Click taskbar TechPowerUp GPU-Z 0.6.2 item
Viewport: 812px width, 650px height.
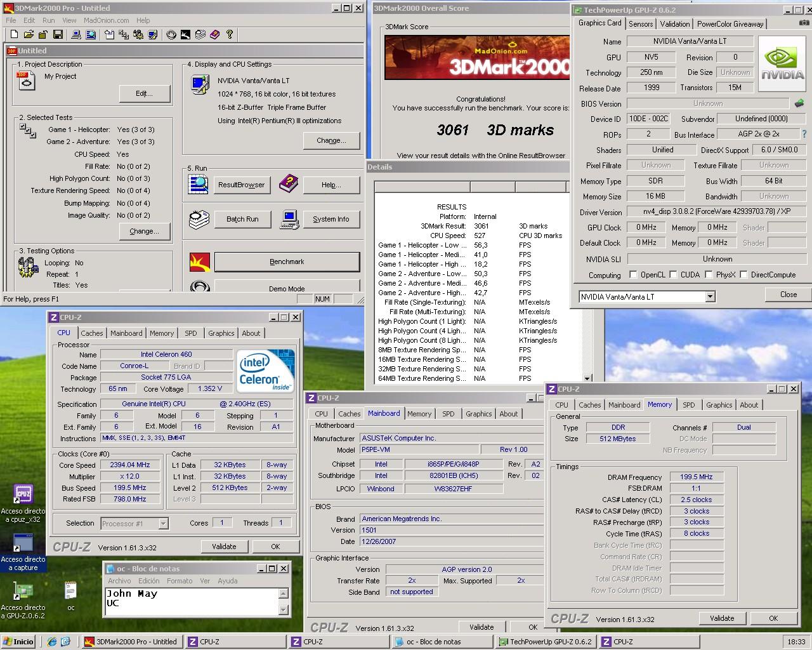tap(546, 641)
